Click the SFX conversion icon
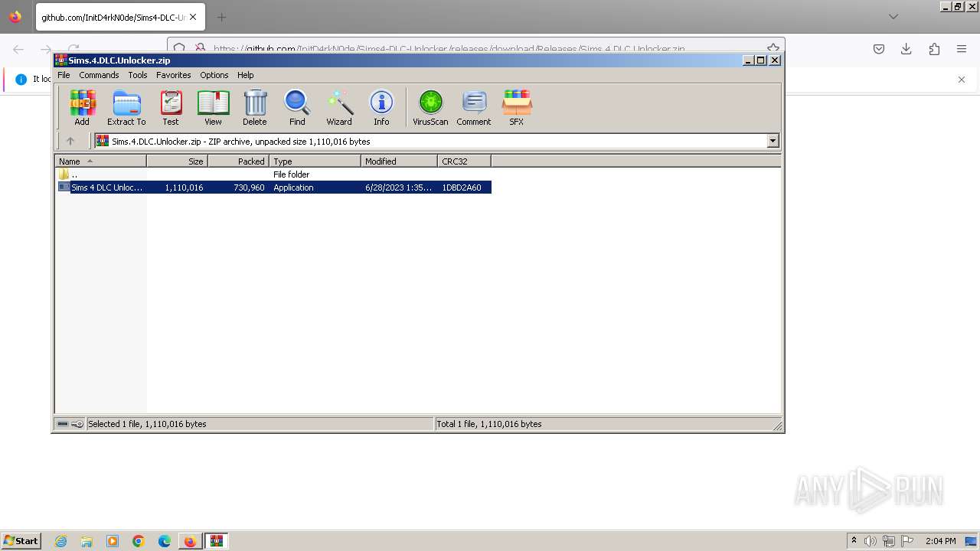This screenshot has height=551, width=980. click(x=517, y=107)
